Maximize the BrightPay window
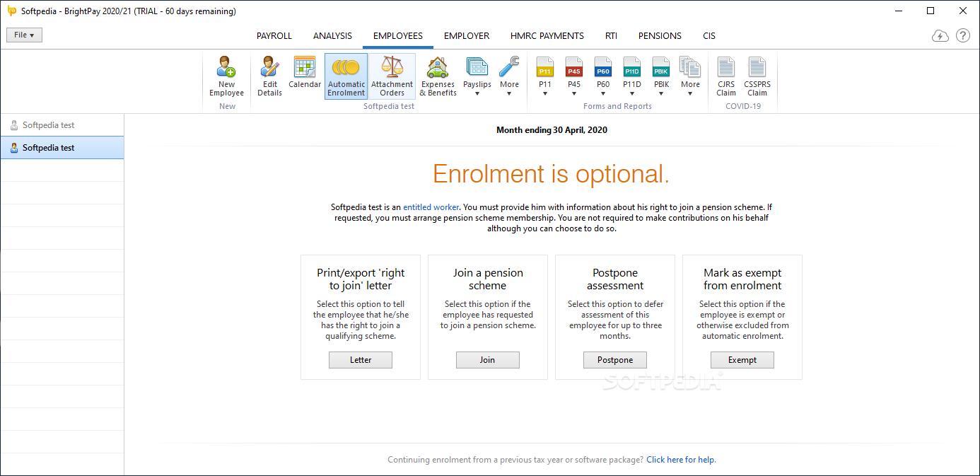The image size is (980, 476). (x=931, y=11)
